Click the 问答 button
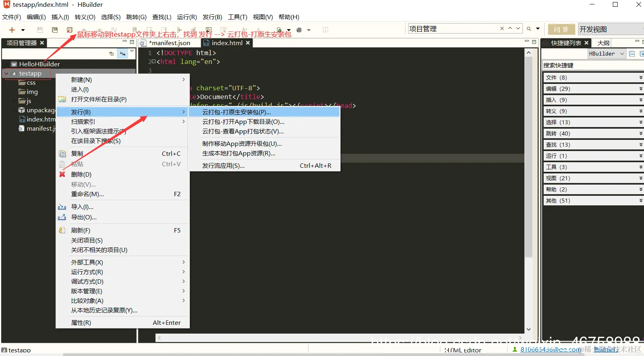644x356 pixels. pos(561,29)
